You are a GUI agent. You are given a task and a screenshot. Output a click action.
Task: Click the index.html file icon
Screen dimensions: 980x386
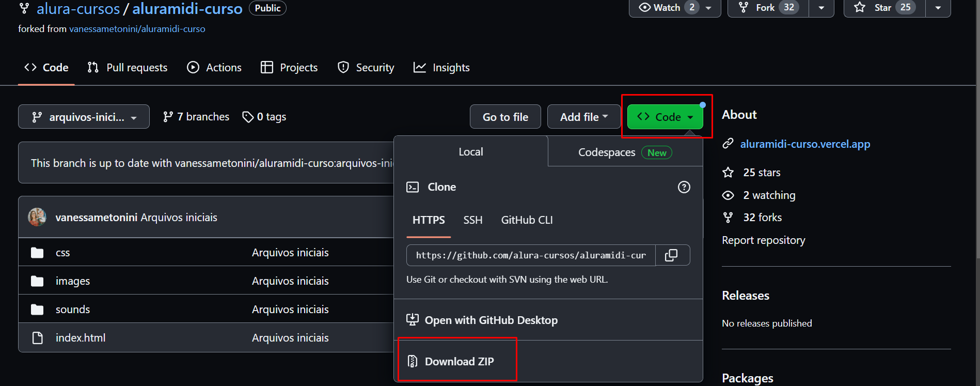[x=37, y=338]
